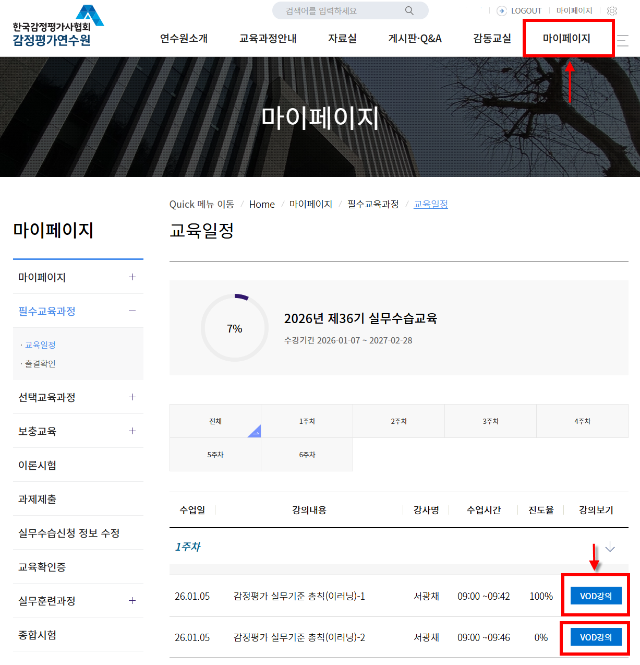Click lecture title 감정평가 실무기준 총칙(이러닝)-1
This screenshot has width=640, height=665.
(x=299, y=596)
